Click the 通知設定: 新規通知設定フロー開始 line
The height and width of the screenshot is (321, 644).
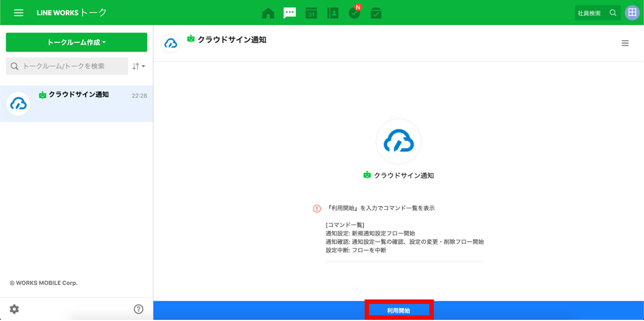370,233
